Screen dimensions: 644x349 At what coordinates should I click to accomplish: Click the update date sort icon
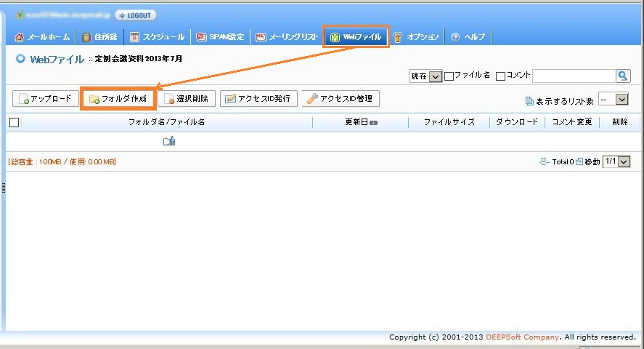click(x=373, y=123)
